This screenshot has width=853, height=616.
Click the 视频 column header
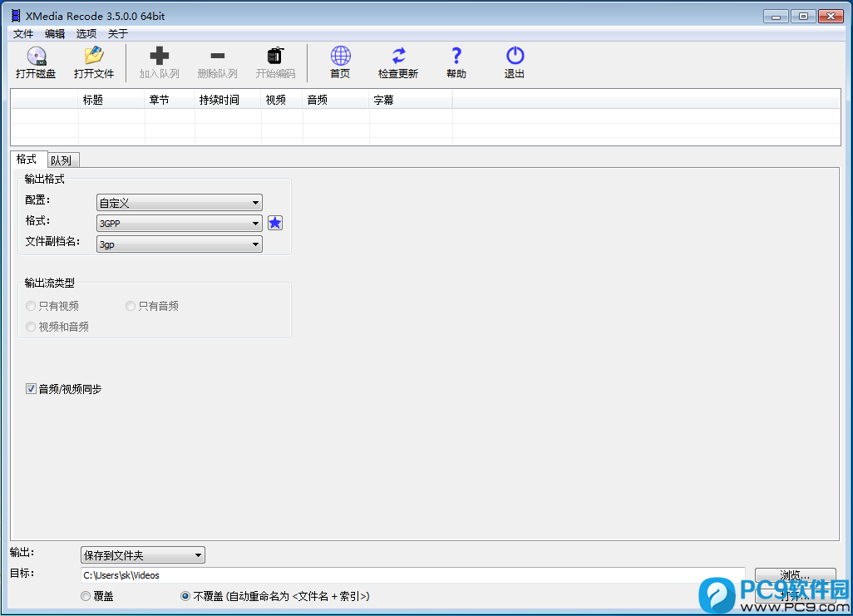click(x=282, y=100)
